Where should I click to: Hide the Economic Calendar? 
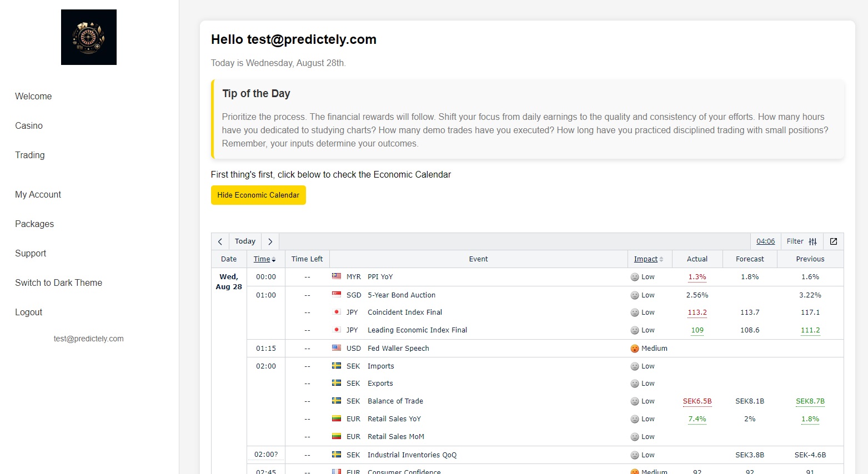258,195
